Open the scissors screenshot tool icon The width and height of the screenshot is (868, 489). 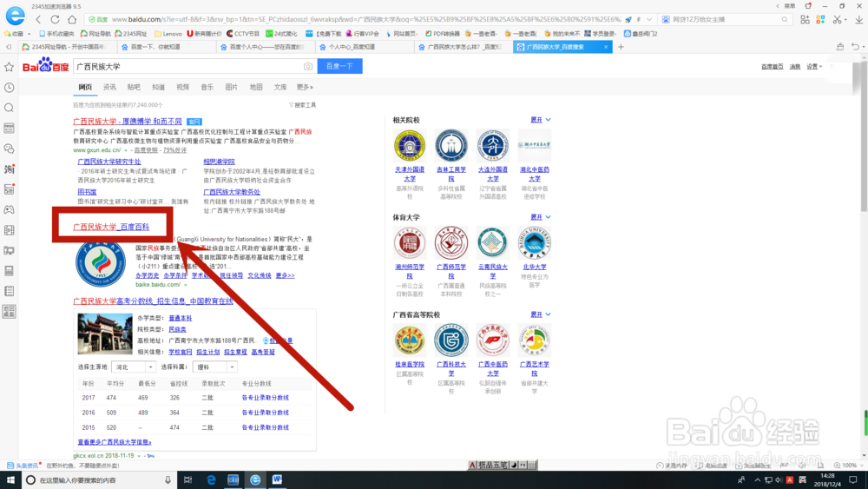837,19
